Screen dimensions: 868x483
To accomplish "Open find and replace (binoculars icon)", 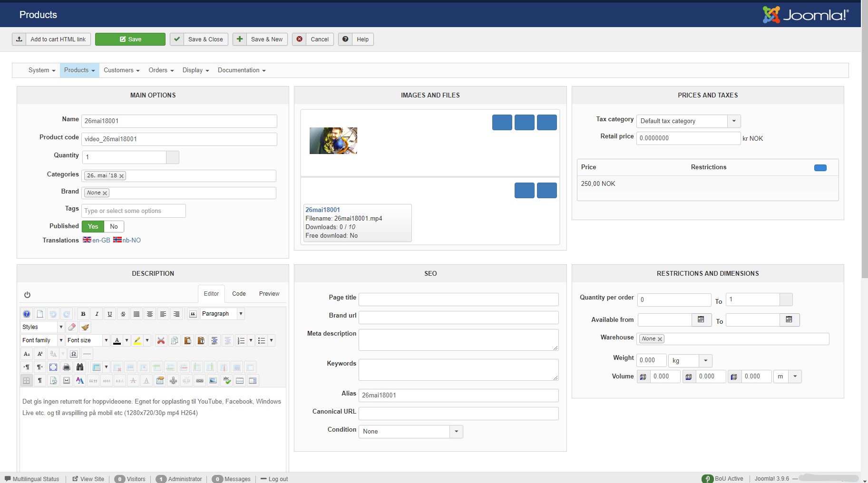I will click(80, 367).
